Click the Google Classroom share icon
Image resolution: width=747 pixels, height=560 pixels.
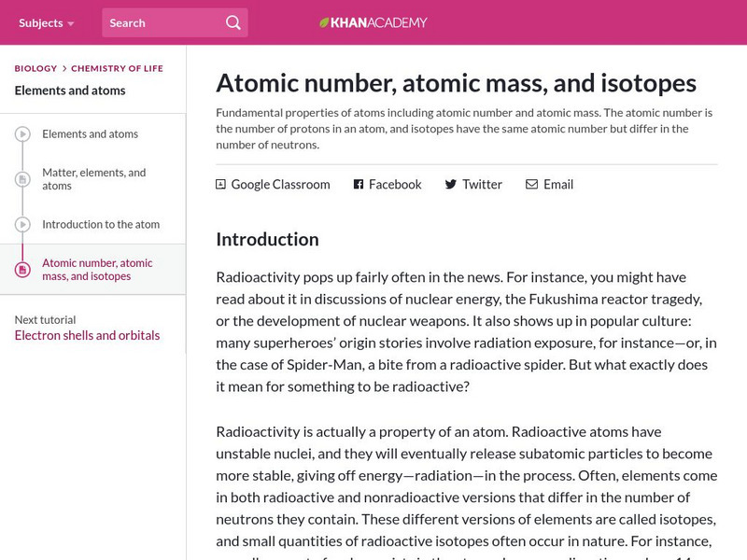pos(221,185)
